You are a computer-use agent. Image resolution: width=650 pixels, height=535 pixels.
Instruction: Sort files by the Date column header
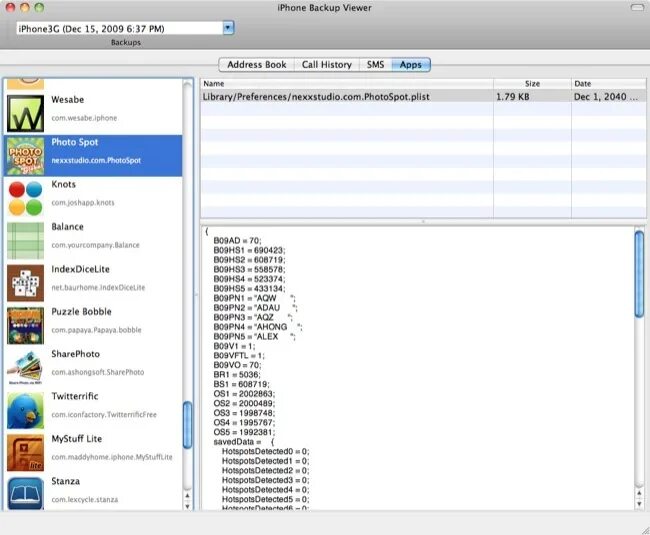tap(608, 83)
